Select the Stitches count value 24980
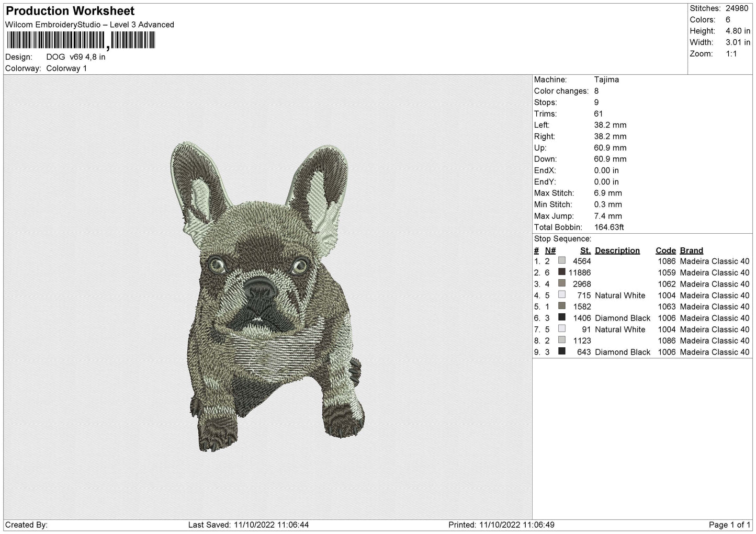Image resolution: width=756 pixels, height=534 pixels. tap(738, 8)
